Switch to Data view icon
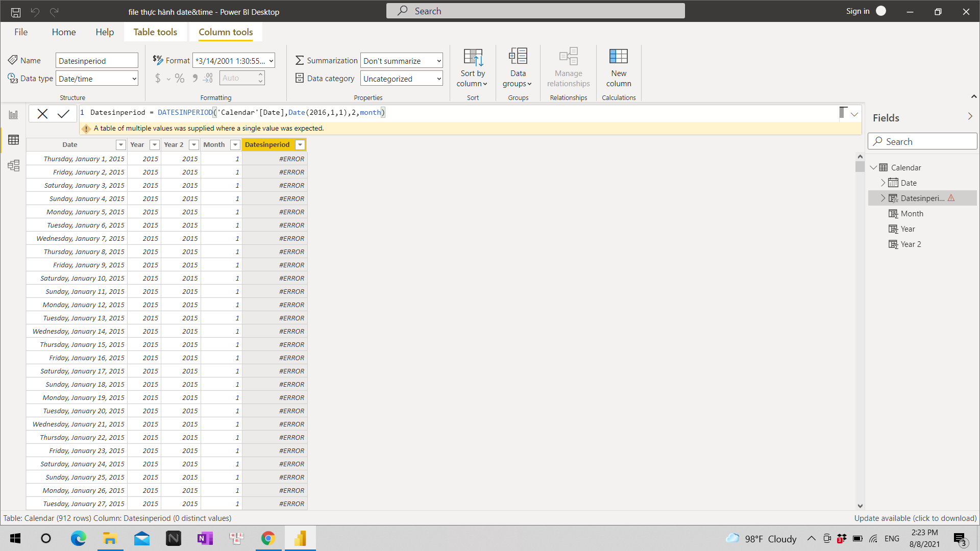This screenshot has height=551, width=980. (13, 140)
